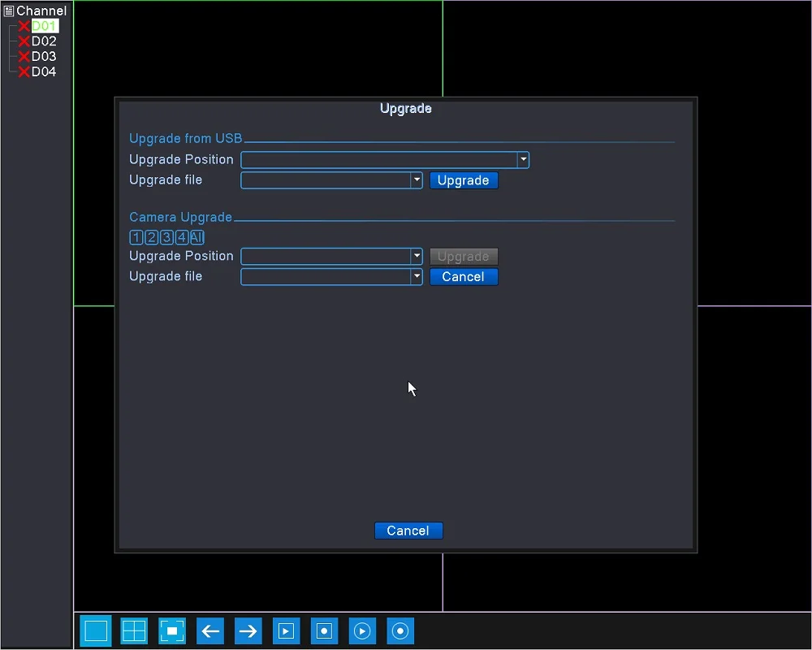Click the square record-dot icon in bottom toolbar
Screen dimensions: 812x650
(x=324, y=630)
